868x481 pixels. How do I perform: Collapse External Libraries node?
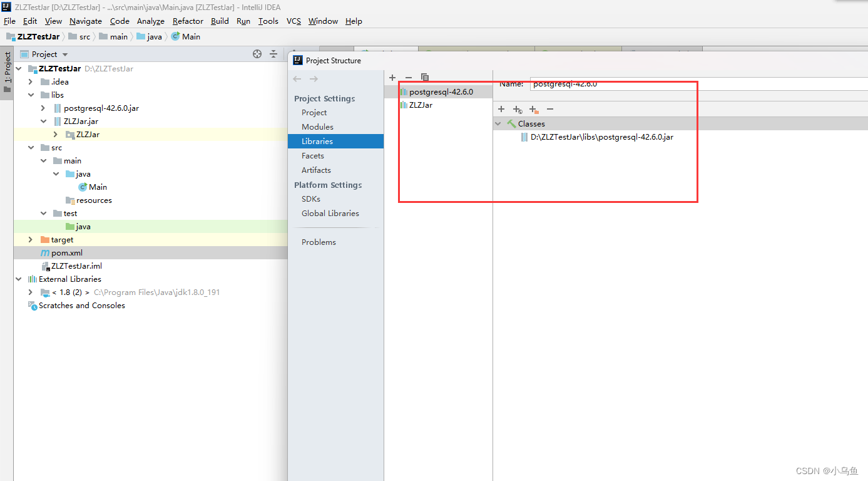click(18, 279)
